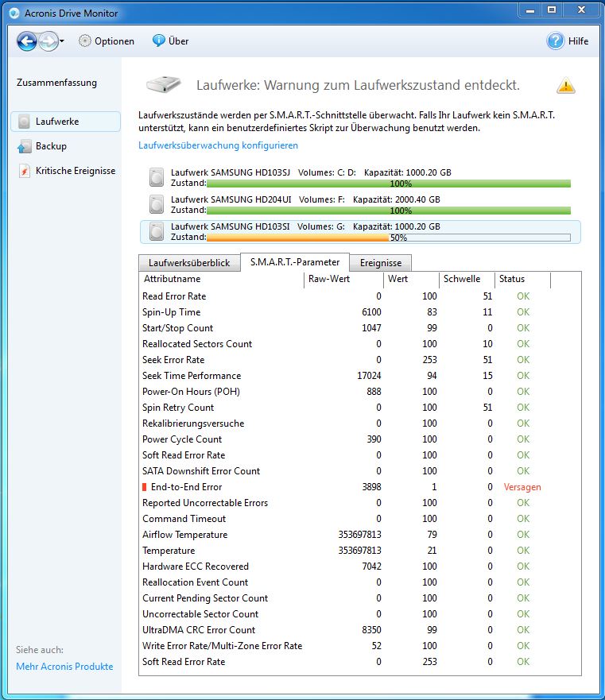Click the Backup sidebar icon
The height and width of the screenshot is (700, 605).
[x=24, y=146]
